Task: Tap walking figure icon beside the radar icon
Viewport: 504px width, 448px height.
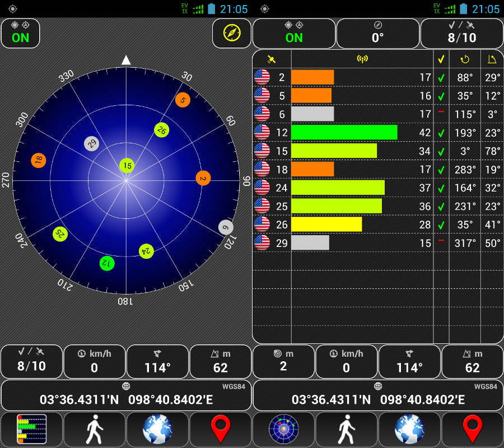Action: pyautogui.click(x=347, y=430)
